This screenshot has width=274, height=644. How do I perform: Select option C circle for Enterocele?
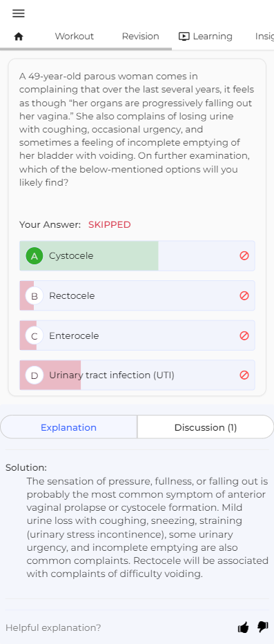click(x=35, y=335)
